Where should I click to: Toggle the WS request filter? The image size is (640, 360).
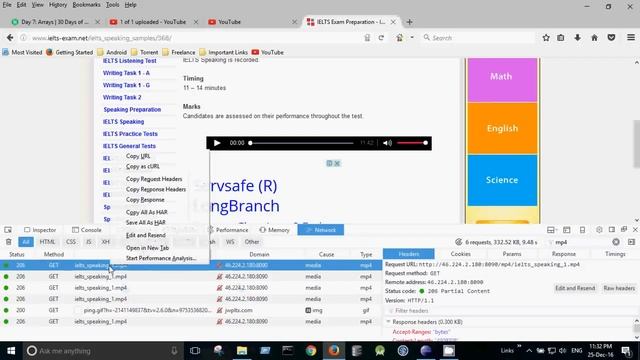click(230, 242)
